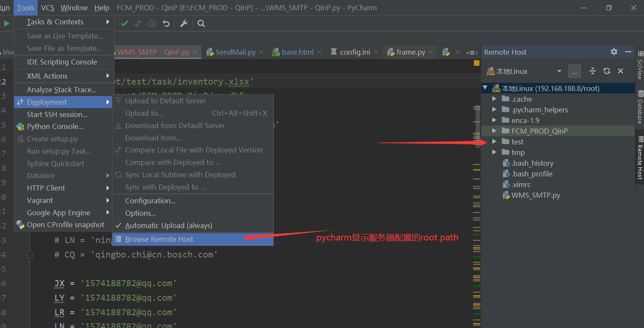Open Python Console... from Tools menu
The width and height of the screenshot is (644, 328).
64,126
